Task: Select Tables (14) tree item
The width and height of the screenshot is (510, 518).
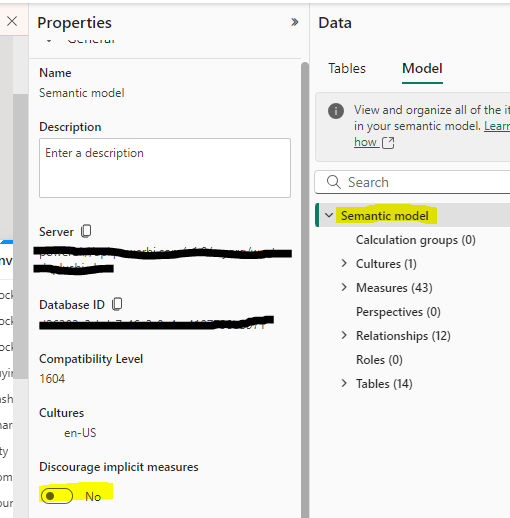Action: [x=384, y=384]
